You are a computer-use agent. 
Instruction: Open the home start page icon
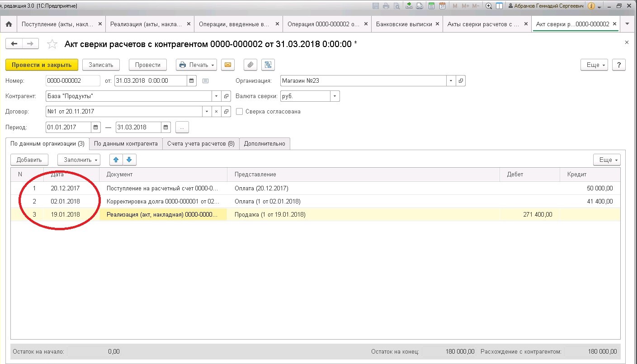click(8, 24)
